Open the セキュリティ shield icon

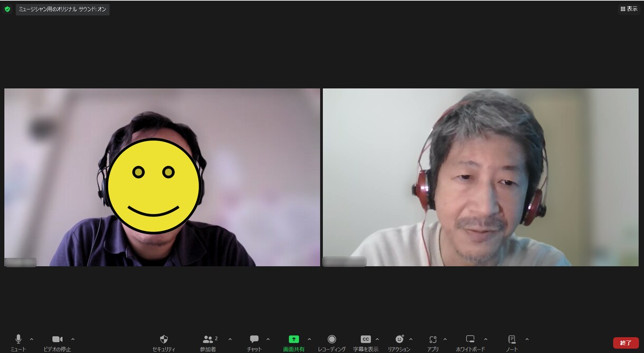pos(164,342)
